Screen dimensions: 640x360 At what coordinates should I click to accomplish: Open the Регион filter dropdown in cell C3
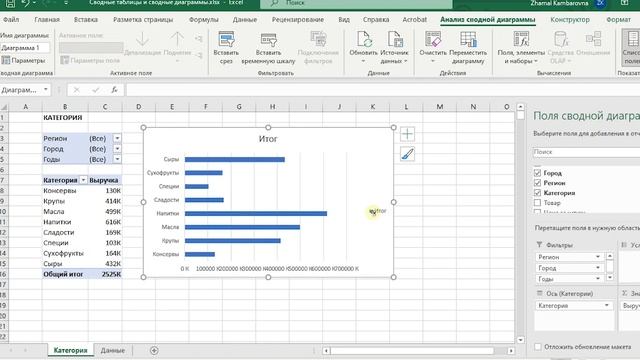(117, 138)
